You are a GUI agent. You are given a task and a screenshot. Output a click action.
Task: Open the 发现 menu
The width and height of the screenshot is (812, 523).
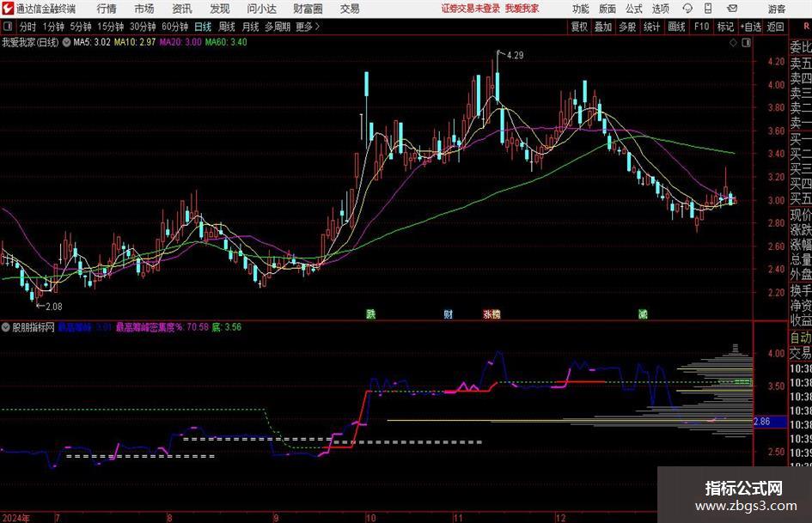tap(220, 9)
